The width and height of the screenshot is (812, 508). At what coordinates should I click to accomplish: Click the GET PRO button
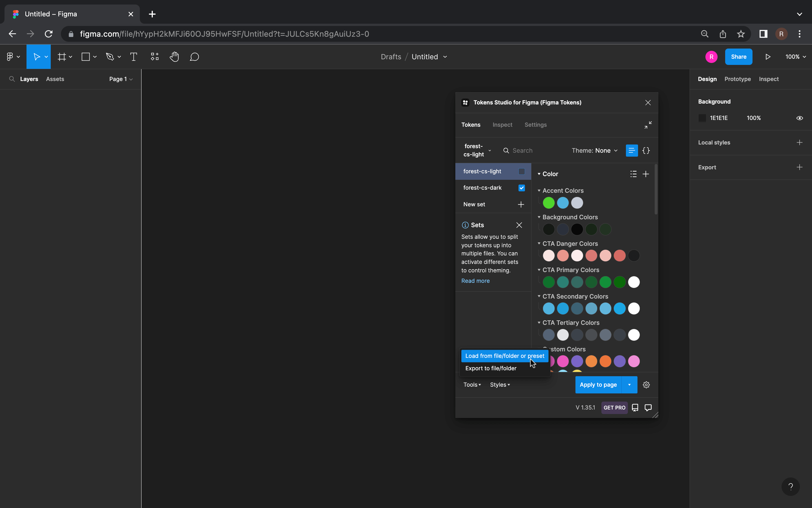[x=614, y=408]
